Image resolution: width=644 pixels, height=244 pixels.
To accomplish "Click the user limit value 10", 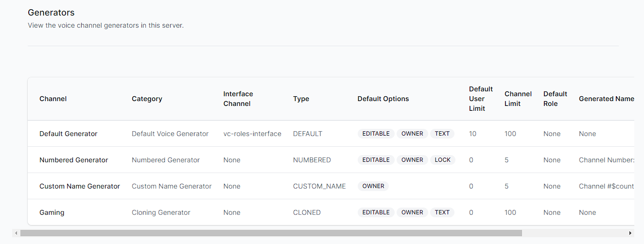I will coord(472,134).
